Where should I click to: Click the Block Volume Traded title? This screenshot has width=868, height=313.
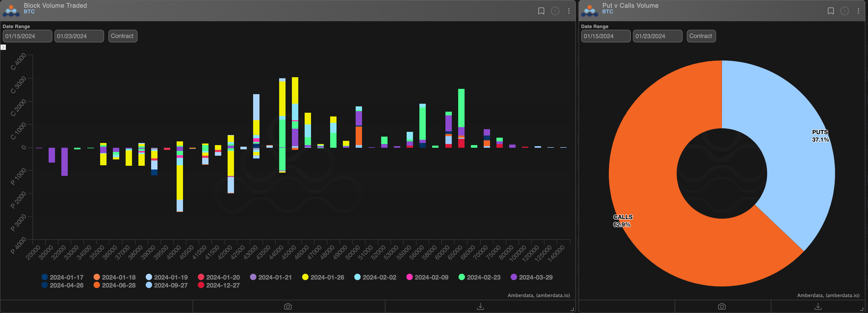55,5
